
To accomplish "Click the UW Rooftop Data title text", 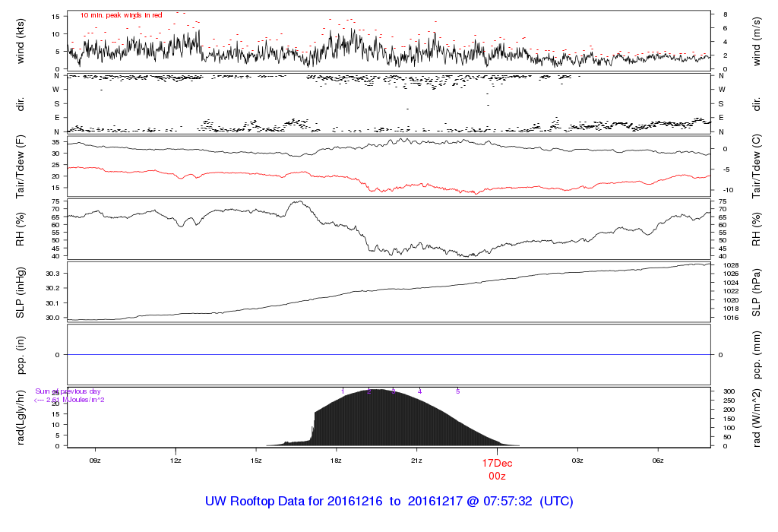I will pos(389,502).
